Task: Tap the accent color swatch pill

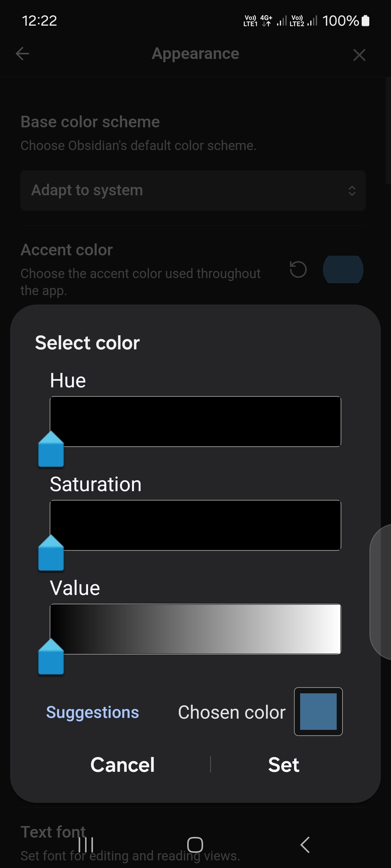Action: [x=343, y=269]
